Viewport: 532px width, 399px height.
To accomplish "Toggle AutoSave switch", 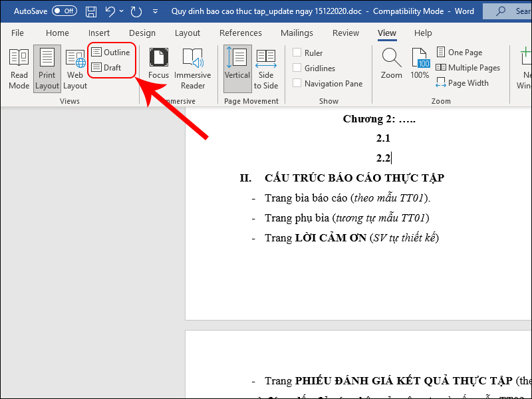I will click(64, 11).
